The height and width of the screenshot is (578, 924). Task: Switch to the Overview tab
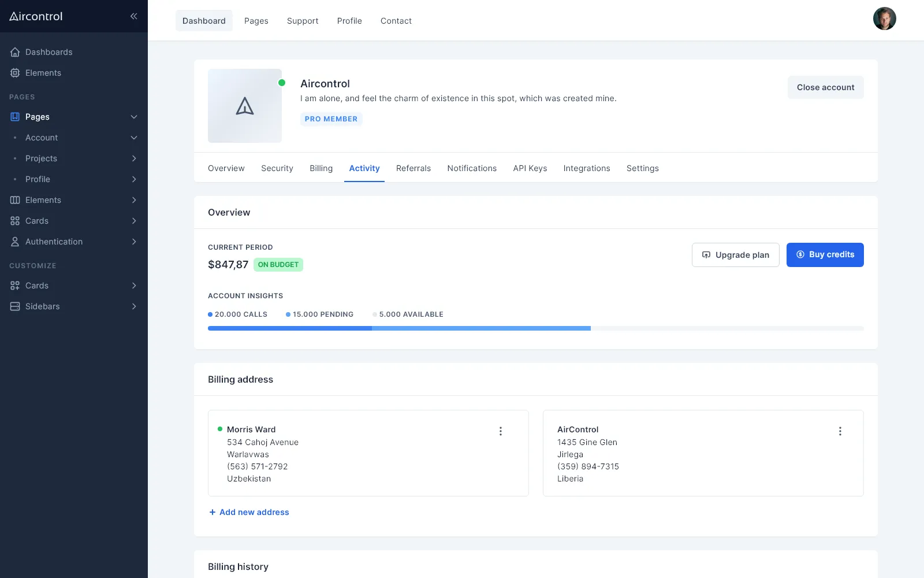(x=226, y=168)
